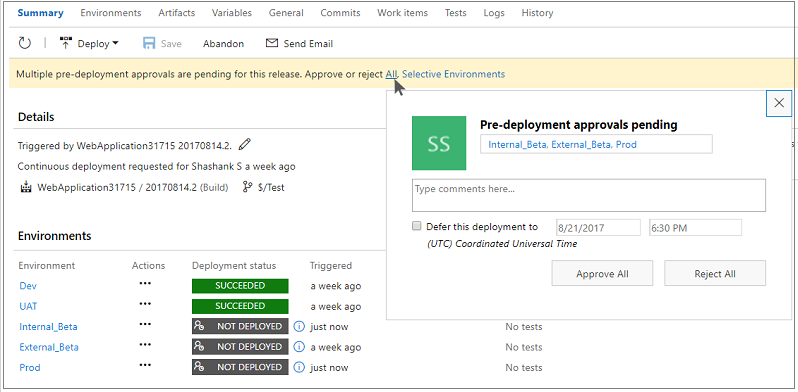This screenshot has width=798, height=392.
Task: Click info icon beside External_Beta status
Action: point(299,347)
